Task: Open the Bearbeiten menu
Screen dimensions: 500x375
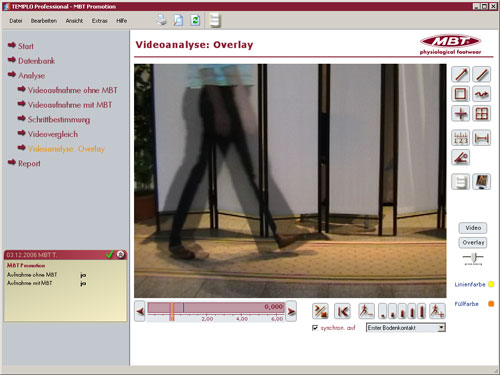Action: 44,21
